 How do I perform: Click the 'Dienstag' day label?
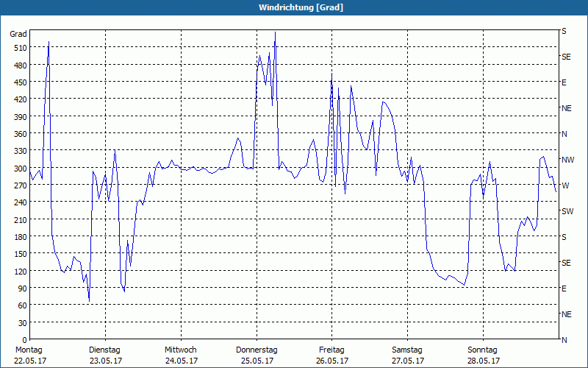(104, 350)
